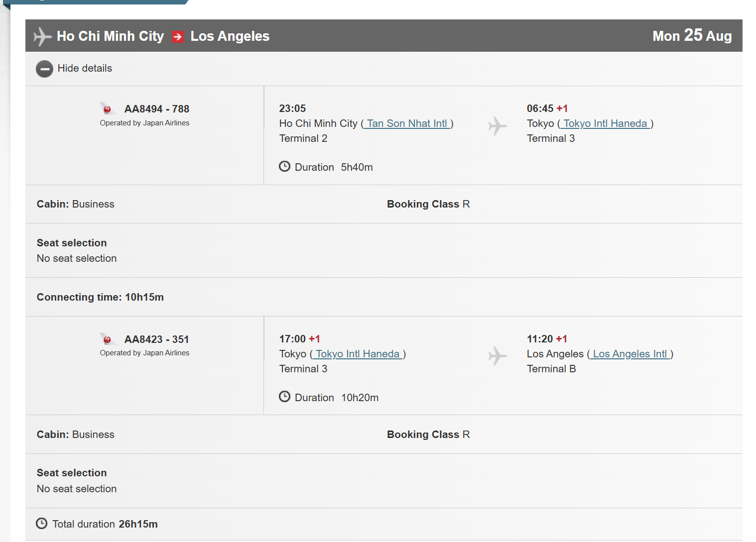This screenshot has width=756, height=542.
Task: Click the red arrow icon between city names
Action: click(178, 36)
